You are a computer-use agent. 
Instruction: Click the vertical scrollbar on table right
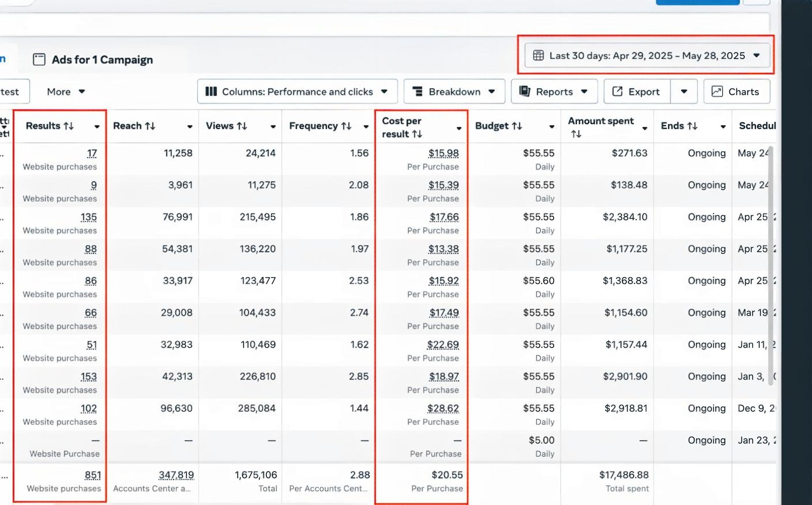pos(771,264)
